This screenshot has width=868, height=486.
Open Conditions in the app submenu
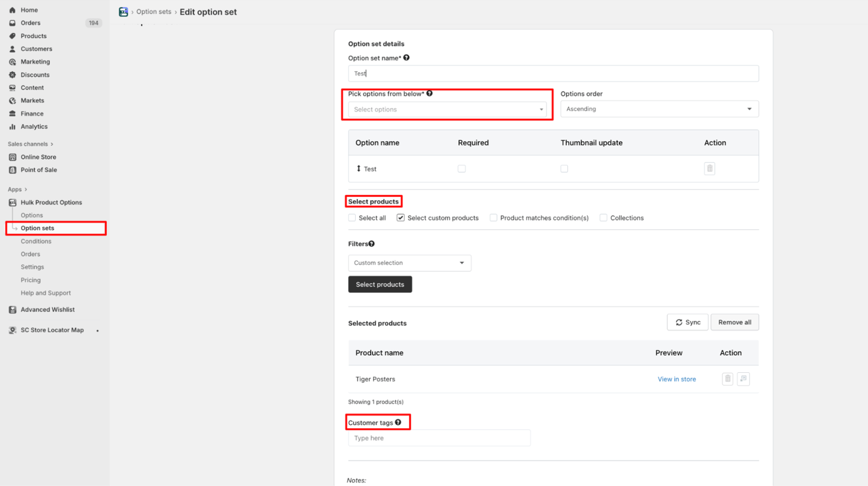point(36,241)
